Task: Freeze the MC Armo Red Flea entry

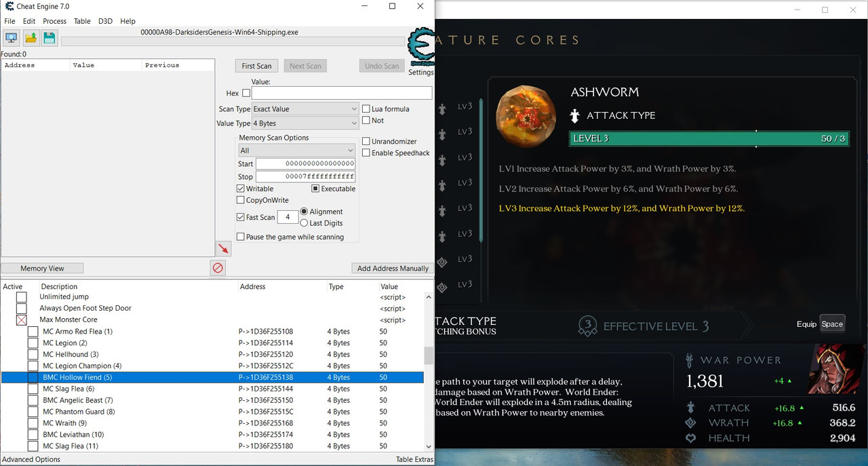Action: 33,332
